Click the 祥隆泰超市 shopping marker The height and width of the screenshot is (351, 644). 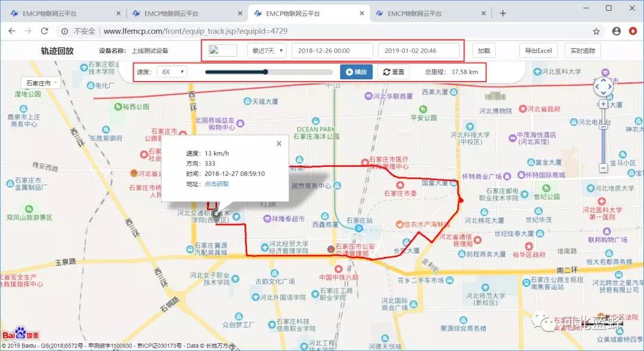[267, 219]
